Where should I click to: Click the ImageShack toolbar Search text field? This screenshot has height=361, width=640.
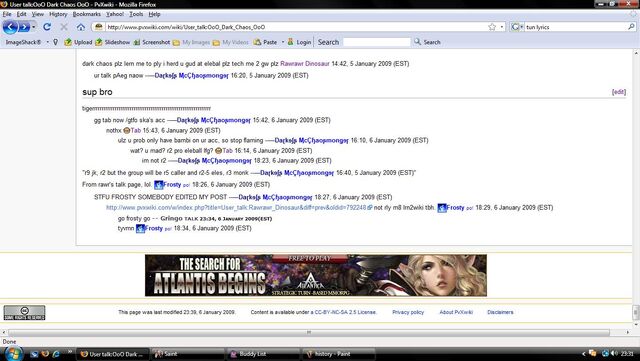pos(377,42)
